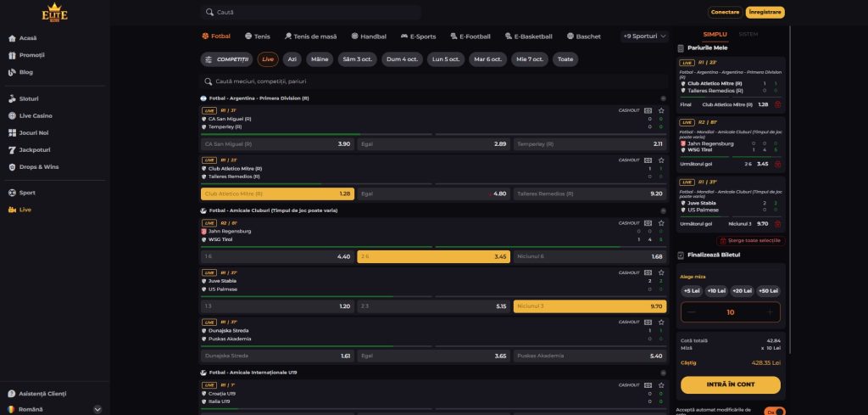This screenshot has width=868, height=415.
Task: Collapse Amicale Cluburi section
Action: point(663,210)
